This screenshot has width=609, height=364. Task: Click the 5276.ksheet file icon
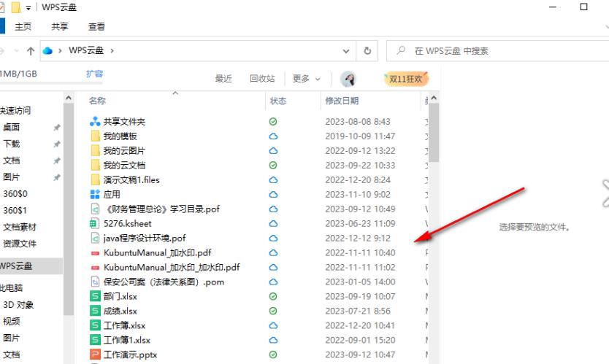(x=95, y=223)
